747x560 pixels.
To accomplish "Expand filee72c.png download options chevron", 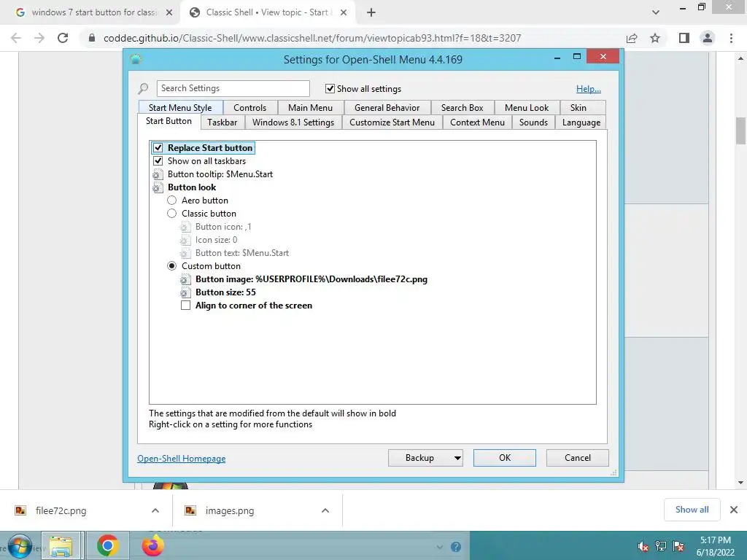I will [155, 510].
